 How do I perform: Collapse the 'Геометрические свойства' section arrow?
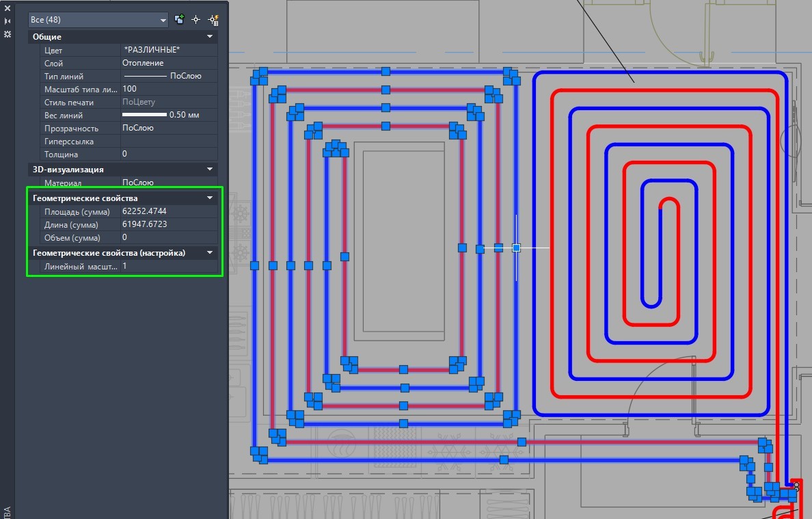point(210,198)
